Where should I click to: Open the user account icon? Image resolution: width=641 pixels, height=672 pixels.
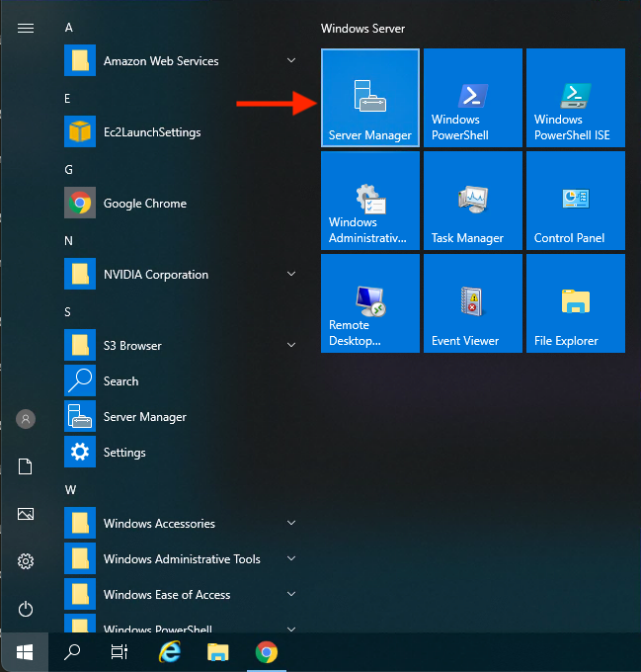[x=26, y=419]
